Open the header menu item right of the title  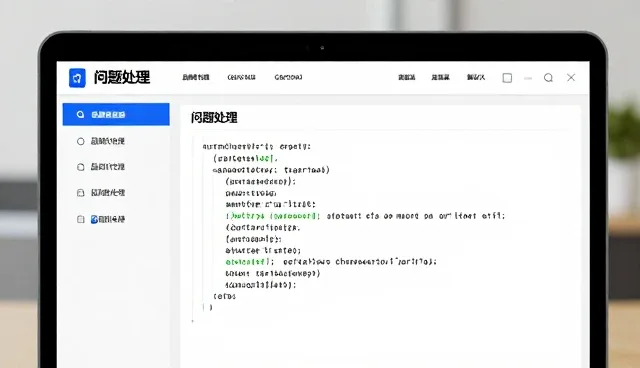click(196, 77)
